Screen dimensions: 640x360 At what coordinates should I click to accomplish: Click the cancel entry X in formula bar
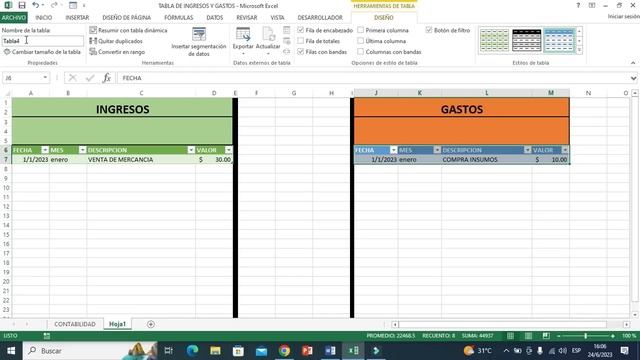point(73,78)
